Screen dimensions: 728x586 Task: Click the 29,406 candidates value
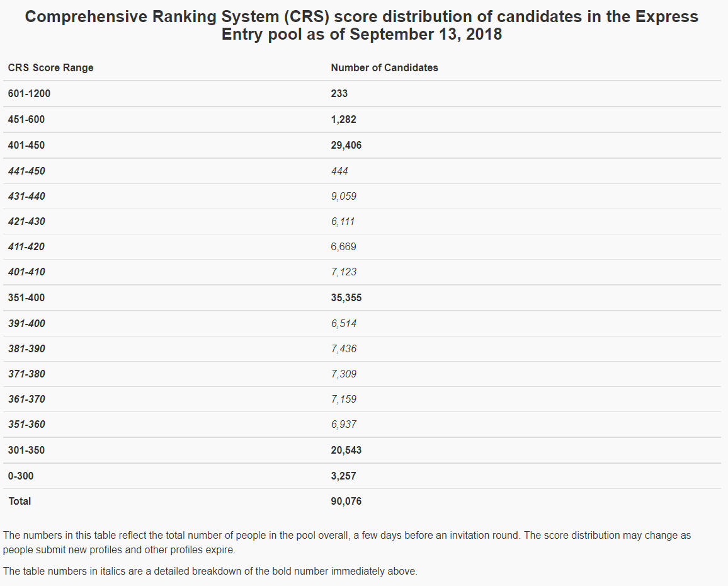pos(346,145)
